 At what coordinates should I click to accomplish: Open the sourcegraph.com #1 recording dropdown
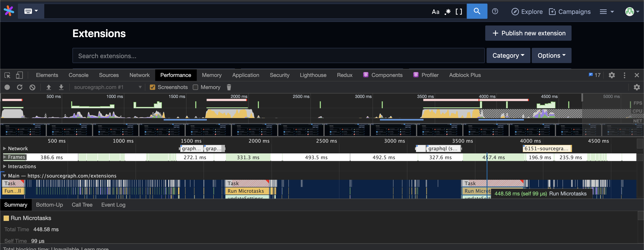click(108, 87)
